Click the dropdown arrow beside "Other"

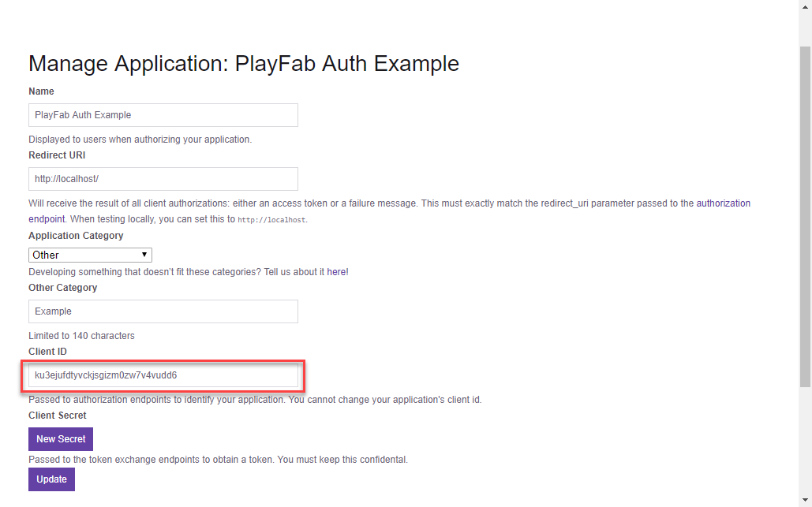[145, 255]
